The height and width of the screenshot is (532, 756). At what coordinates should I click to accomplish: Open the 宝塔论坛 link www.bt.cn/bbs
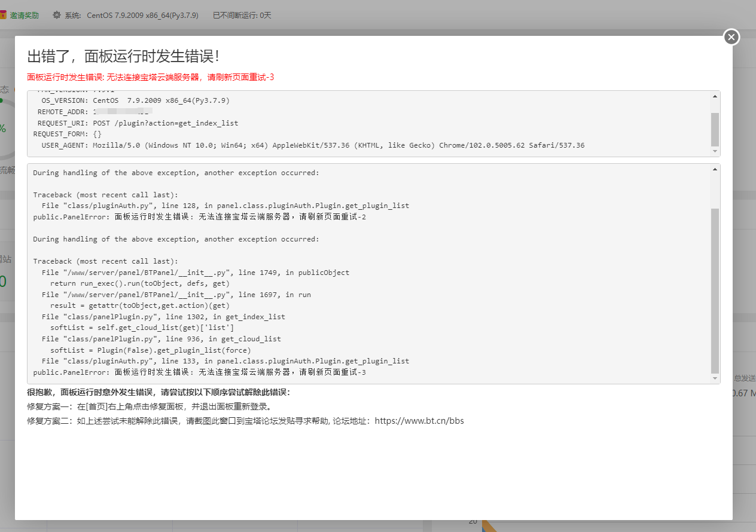point(420,420)
